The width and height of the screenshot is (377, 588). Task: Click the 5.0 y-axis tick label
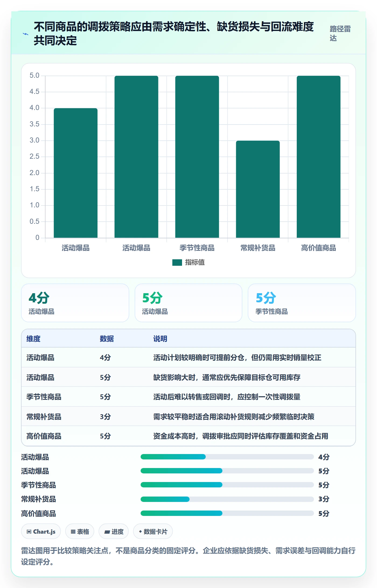tap(34, 76)
